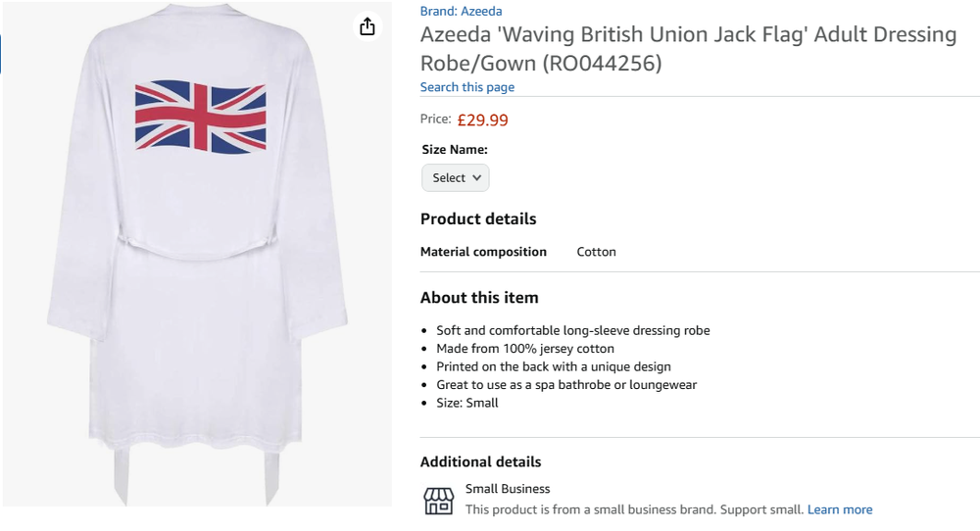Select the Product details heading
This screenshot has width=980, height=531.
click(x=478, y=218)
